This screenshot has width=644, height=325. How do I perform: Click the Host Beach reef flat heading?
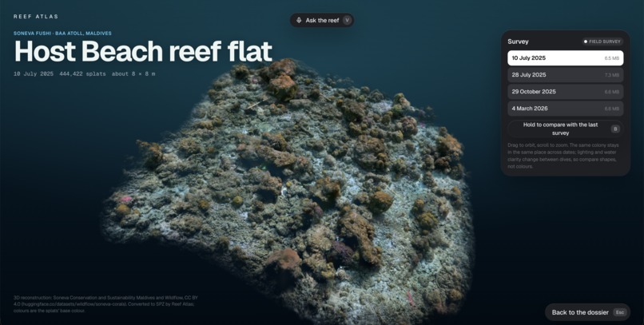143,52
